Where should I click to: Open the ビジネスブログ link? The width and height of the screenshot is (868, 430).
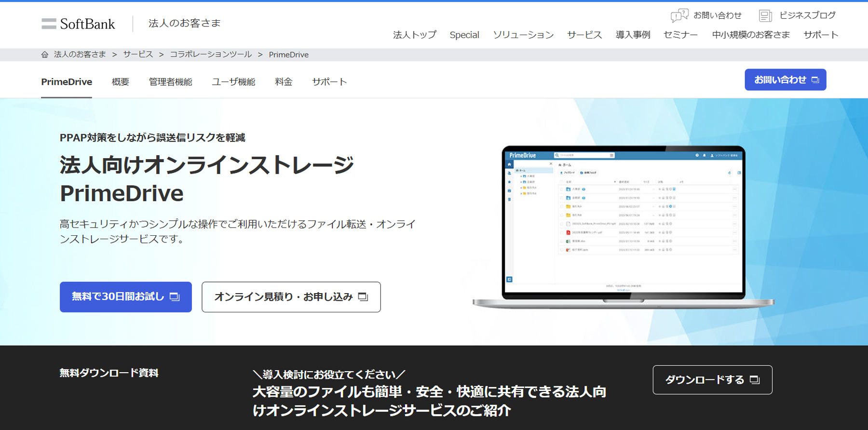pyautogui.click(x=807, y=15)
